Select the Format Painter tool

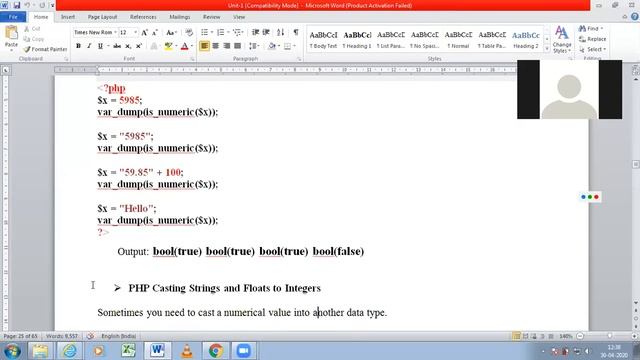tap(45, 49)
